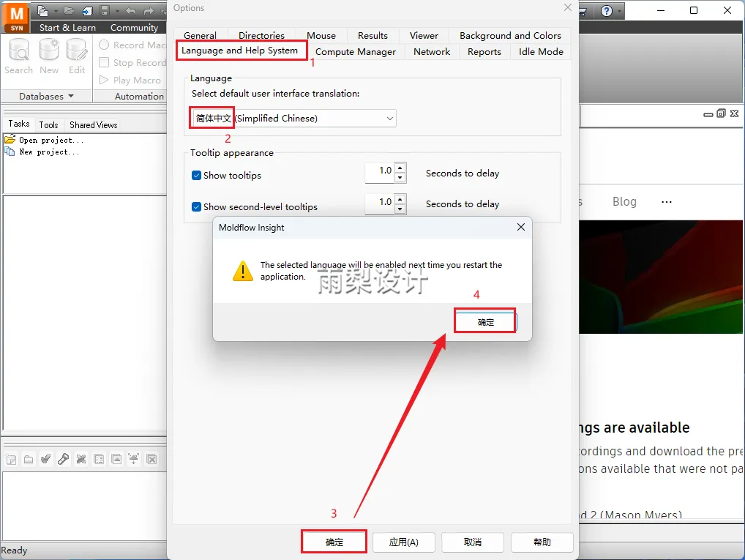Image resolution: width=745 pixels, height=560 pixels.
Task: Click the checkmark activate icon in bottom panel toolbar
Action: click(45, 459)
